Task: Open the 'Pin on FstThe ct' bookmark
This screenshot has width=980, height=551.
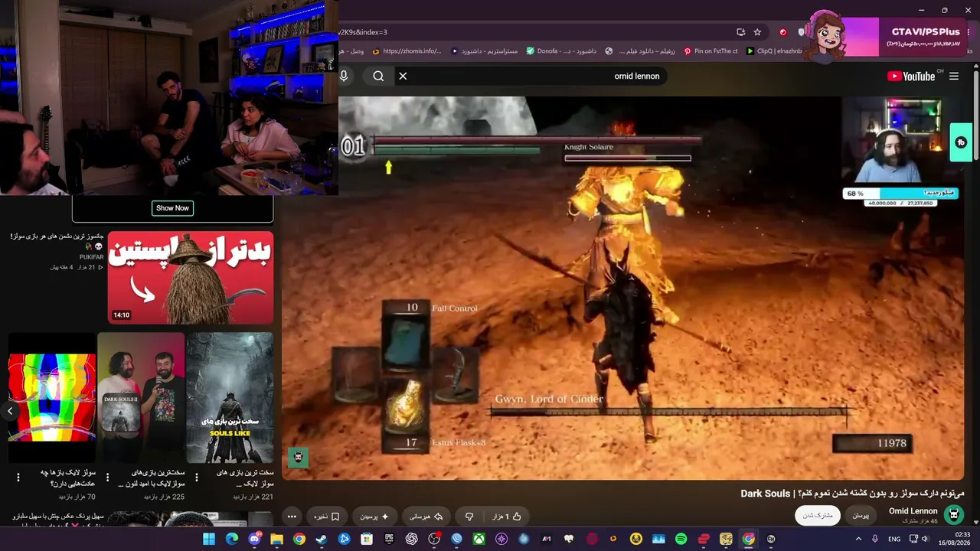Action: [x=710, y=51]
